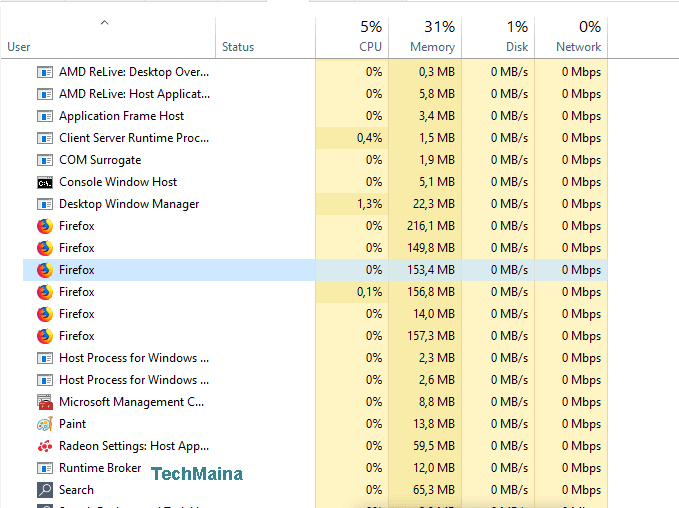This screenshot has width=679, height=508.
Task: Select the Application Frame Host row name
Action: pos(121,116)
